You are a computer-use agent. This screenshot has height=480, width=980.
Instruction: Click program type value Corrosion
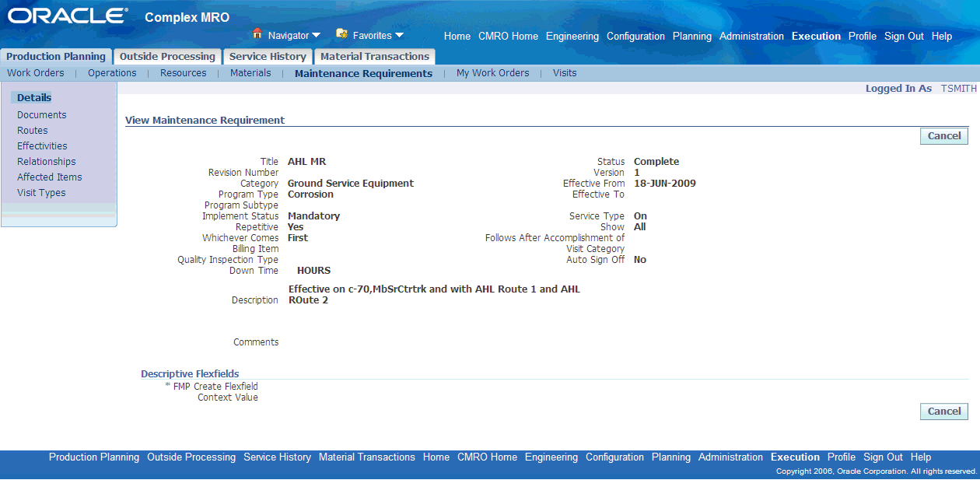(x=310, y=194)
